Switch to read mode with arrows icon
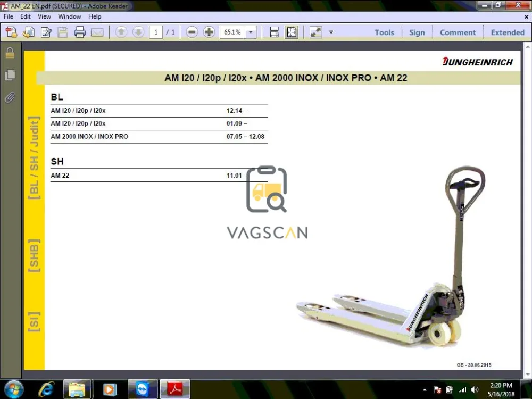This screenshot has width=532, height=399. 316,32
